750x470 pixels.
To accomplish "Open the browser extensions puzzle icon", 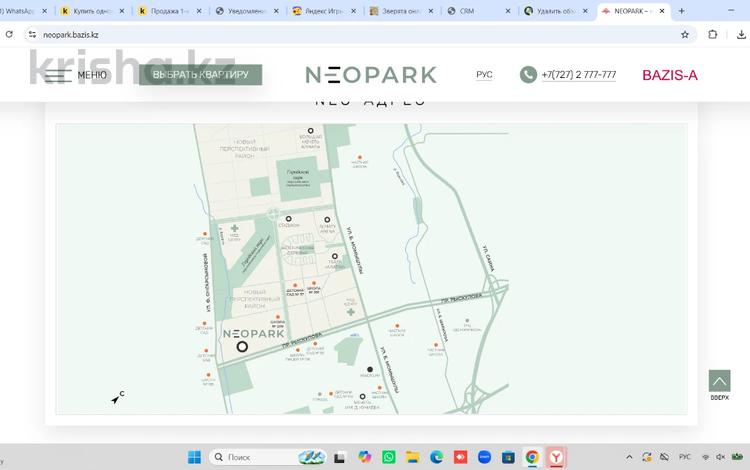I will point(713,34).
